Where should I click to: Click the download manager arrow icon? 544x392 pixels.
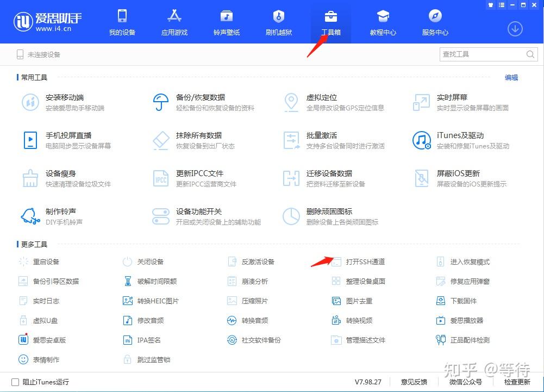(x=515, y=29)
